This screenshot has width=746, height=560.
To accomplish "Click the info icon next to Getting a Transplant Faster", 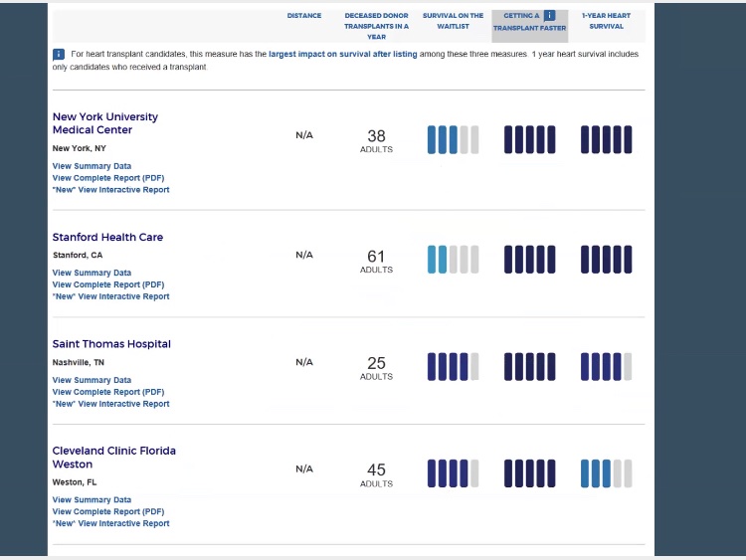I will pyautogui.click(x=549, y=16).
